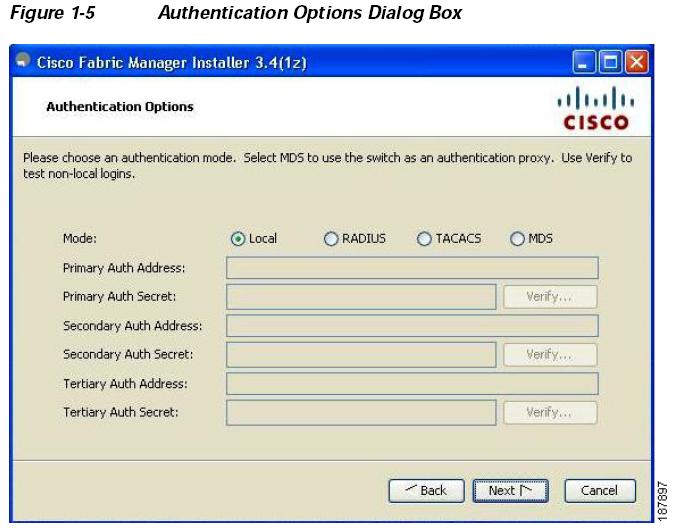Click the 'Tertiary Auth Secret:' label
The height and width of the screenshot is (532, 674).
[x=120, y=413]
